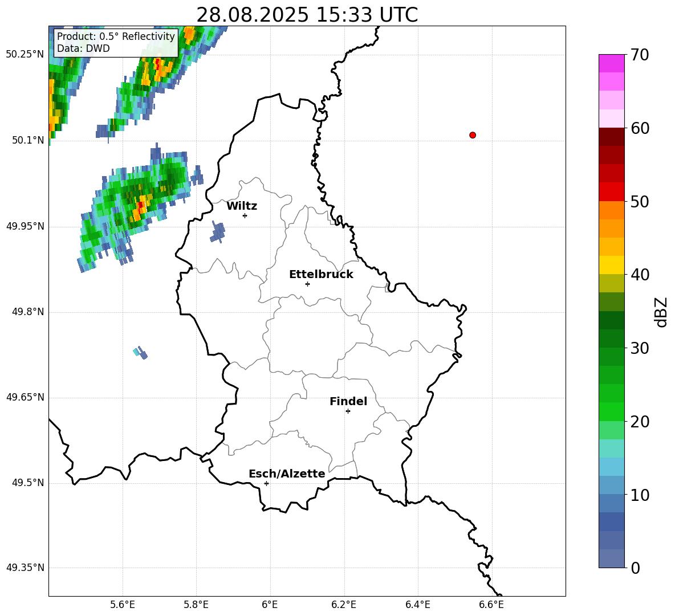Viewport: 675px width, 616px height.
Task: Click the 50 value on colorbar
Action: pos(640,202)
